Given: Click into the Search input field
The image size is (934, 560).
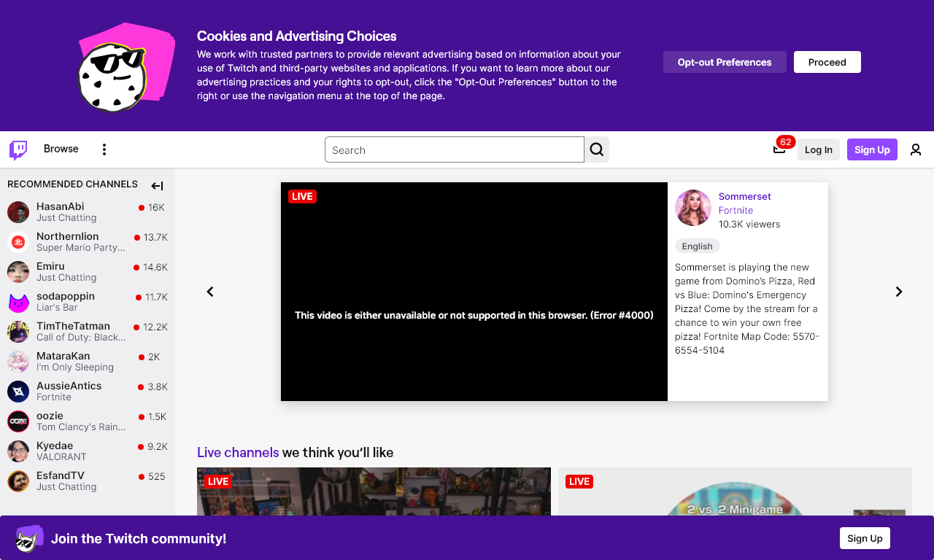Looking at the screenshot, I should [x=454, y=149].
